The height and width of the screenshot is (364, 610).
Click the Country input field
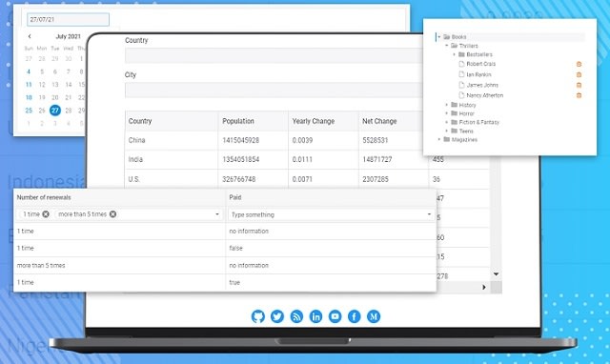(274, 55)
